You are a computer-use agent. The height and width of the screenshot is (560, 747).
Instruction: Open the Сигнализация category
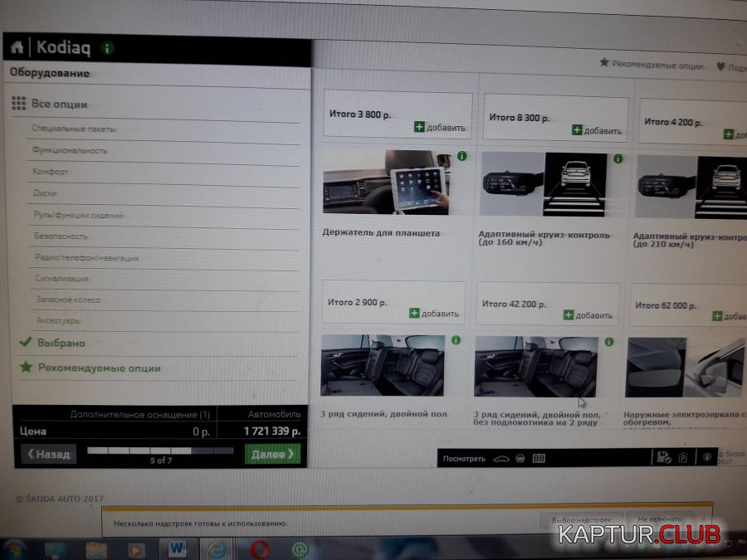coord(62,279)
